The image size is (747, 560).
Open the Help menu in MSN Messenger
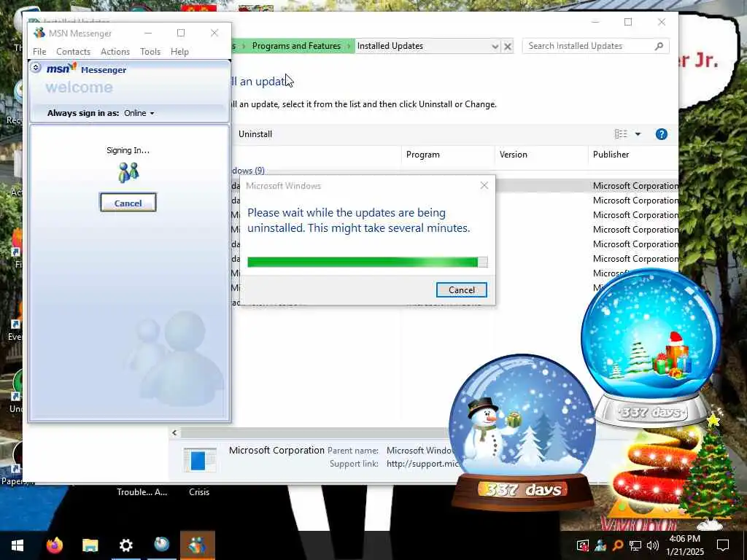[179, 52]
